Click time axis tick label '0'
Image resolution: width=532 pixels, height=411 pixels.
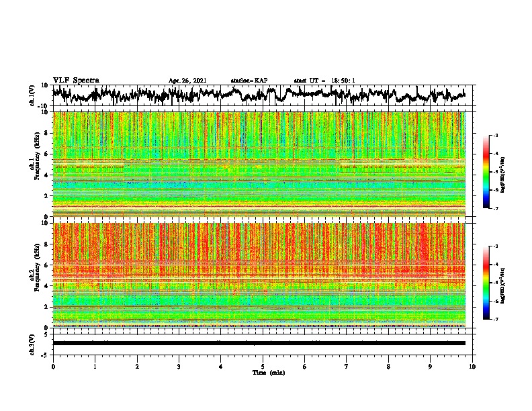tap(53, 367)
